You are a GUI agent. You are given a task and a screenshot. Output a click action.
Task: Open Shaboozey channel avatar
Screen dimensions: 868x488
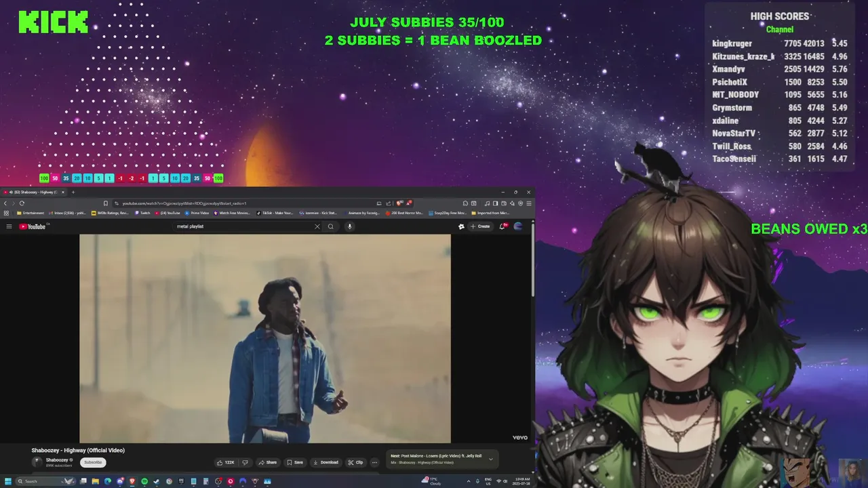click(38, 462)
